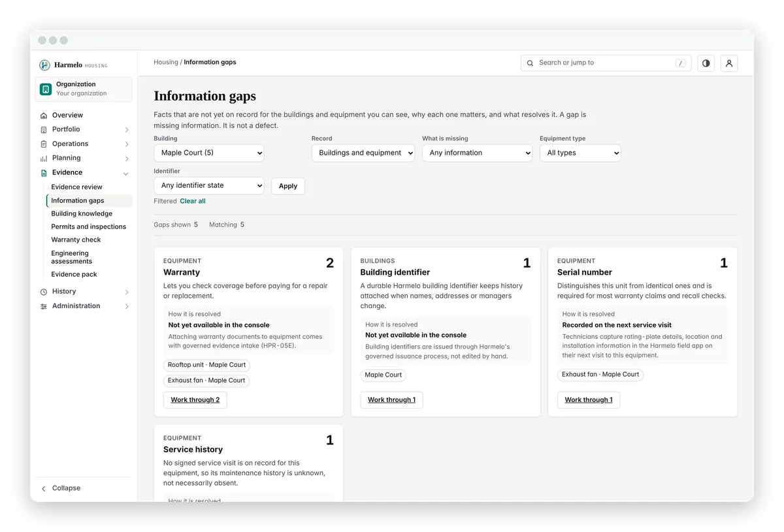This screenshot has width=784, height=532.
Task: Expand the History section chevron
Action: 127,292
